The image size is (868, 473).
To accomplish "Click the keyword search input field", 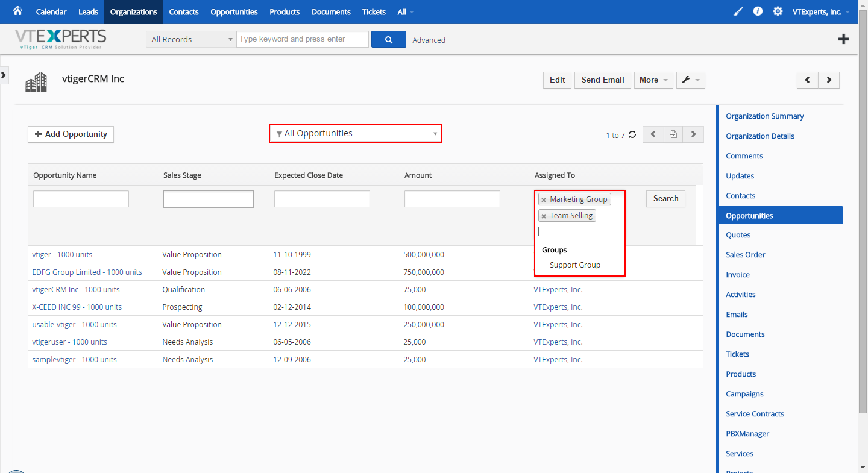I will pyautogui.click(x=303, y=39).
